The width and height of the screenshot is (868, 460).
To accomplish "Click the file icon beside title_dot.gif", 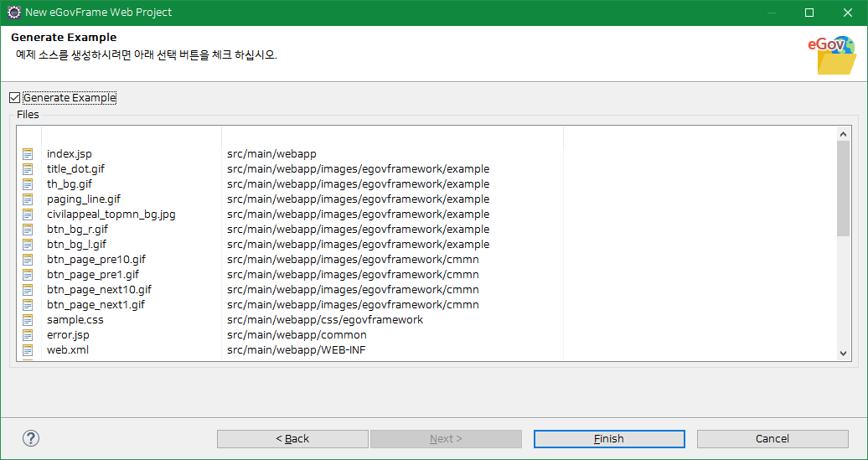I will coord(28,168).
